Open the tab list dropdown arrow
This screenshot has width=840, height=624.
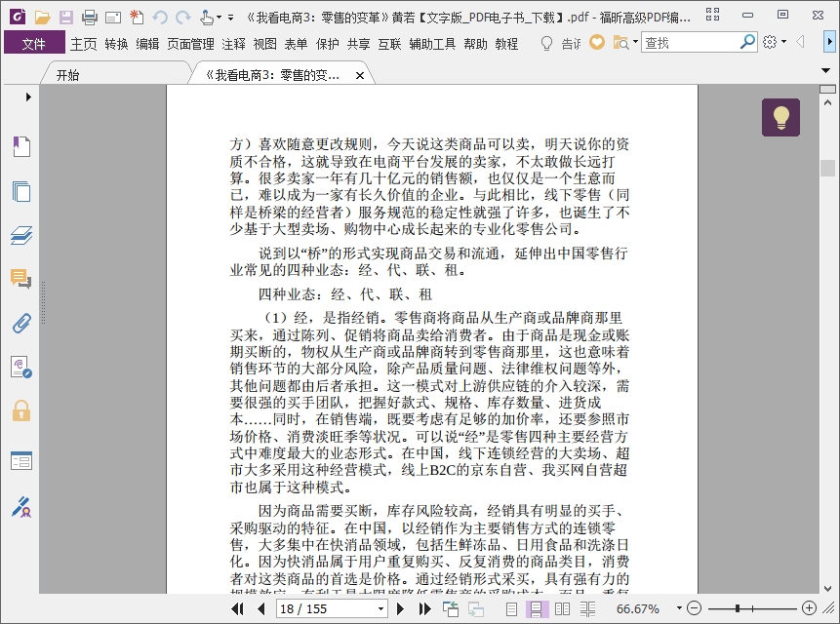pyautogui.click(x=825, y=70)
